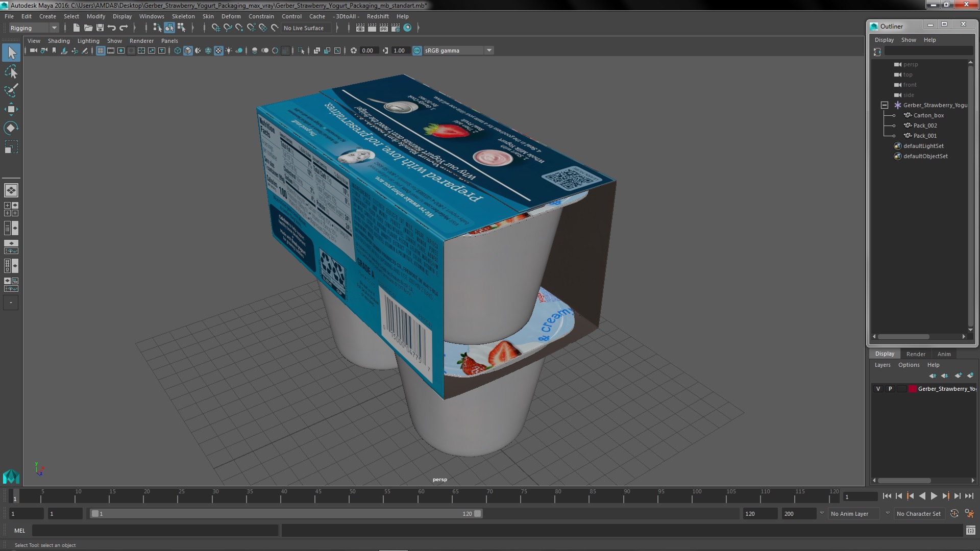Open the Hypershade blue sphere icon

pos(407,28)
